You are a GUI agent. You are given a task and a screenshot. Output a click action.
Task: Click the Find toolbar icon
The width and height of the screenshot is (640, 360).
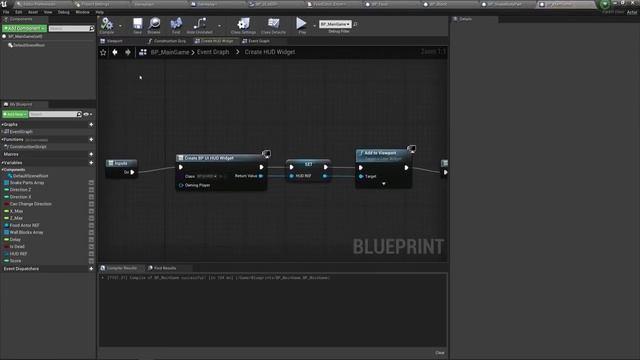(x=176, y=24)
